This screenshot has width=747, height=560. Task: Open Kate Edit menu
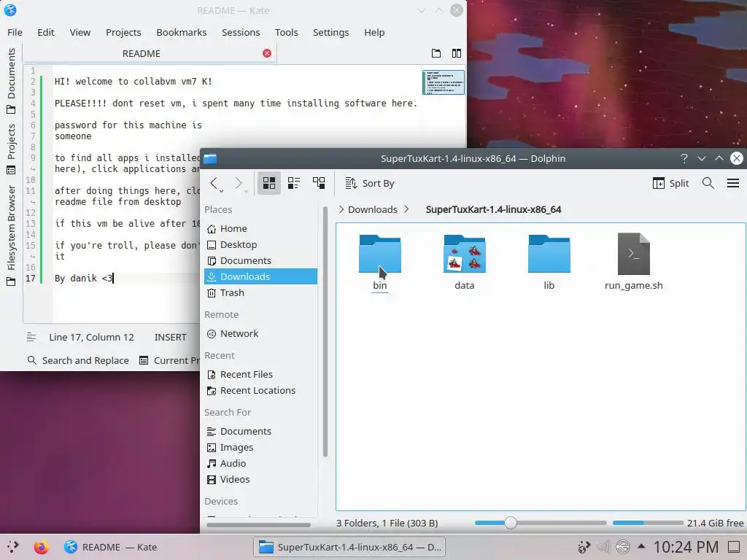pos(46,32)
